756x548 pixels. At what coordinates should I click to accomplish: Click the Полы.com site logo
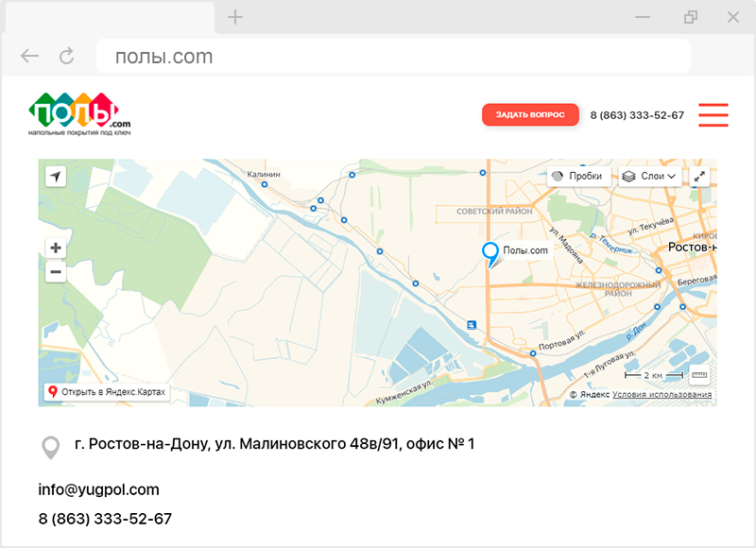(x=79, y=114)
